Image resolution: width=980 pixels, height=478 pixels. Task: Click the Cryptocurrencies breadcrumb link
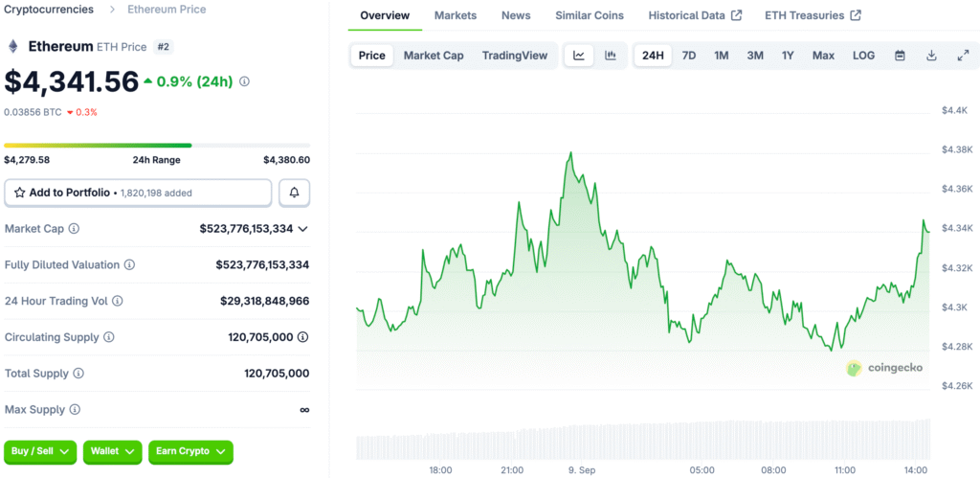49,10
